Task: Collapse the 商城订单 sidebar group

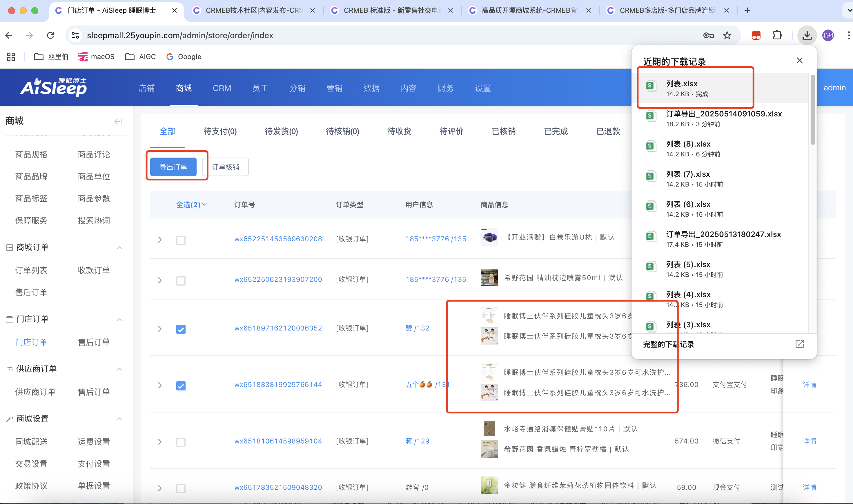Action: pos(119,247)
